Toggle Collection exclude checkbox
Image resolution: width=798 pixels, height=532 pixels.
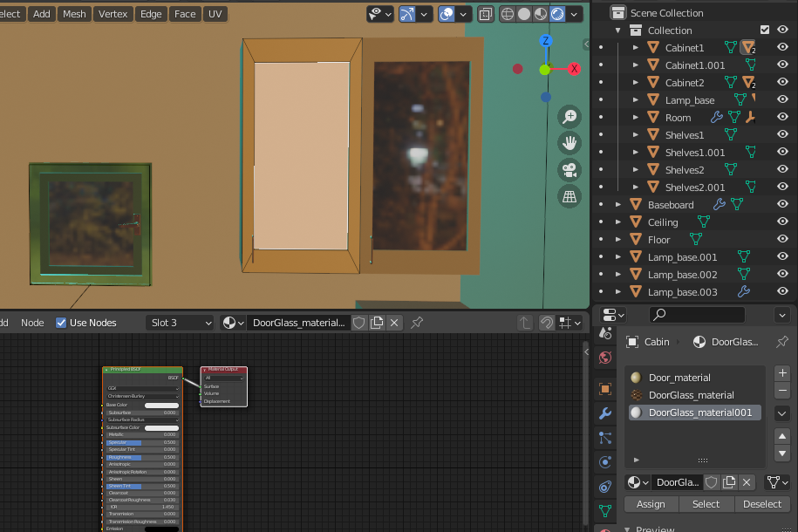click(764, 30)
